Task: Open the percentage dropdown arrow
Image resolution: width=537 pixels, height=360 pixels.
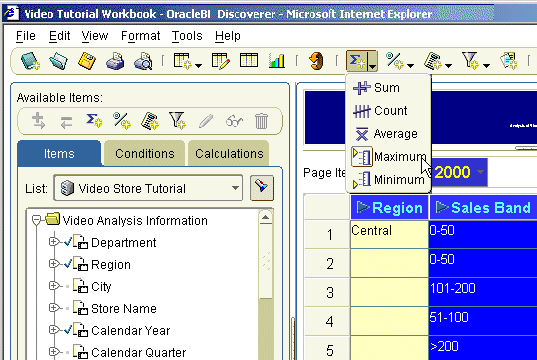Action: [410, 65]
